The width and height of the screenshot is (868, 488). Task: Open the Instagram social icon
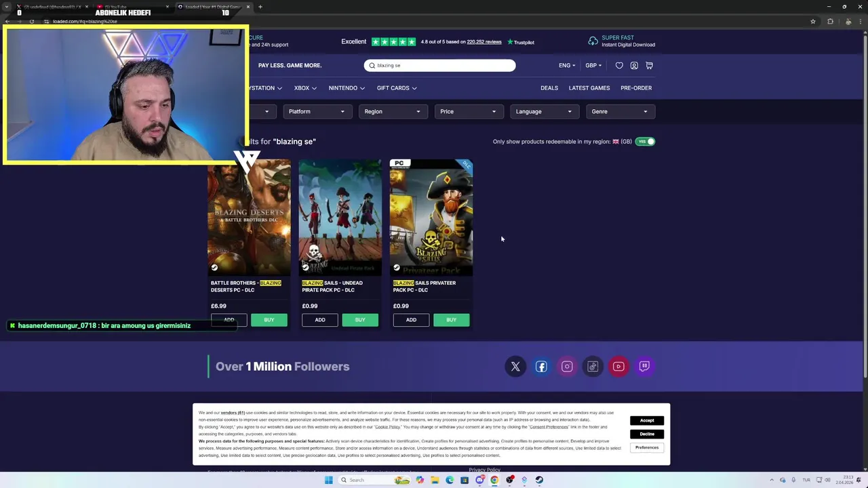point(567,367)
